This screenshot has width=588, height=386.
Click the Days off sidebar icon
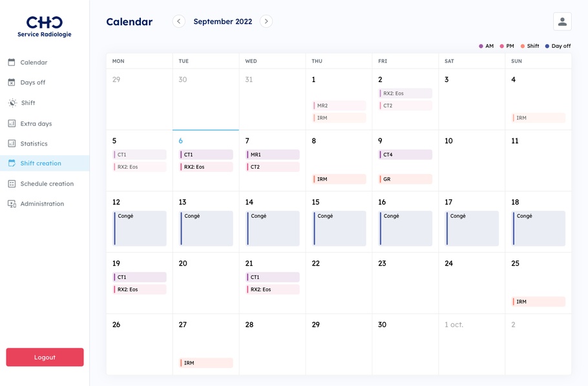coord(12,83)
